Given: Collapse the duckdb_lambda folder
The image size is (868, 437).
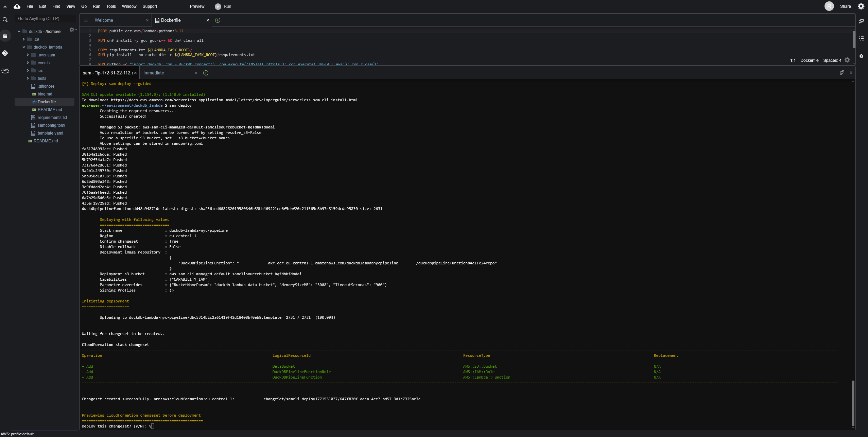Looking at the screenshot, I should click(24, 47).
